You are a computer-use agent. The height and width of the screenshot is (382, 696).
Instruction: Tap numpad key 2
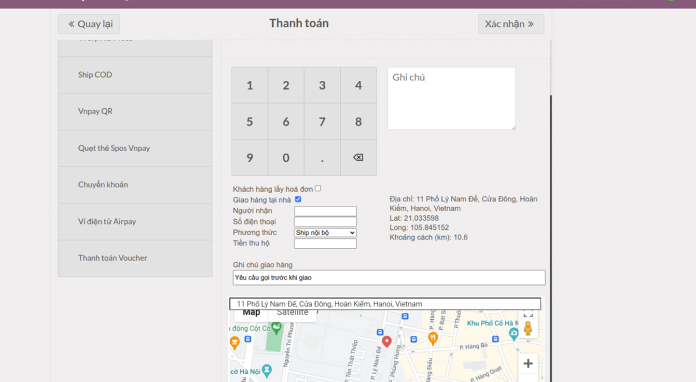point(286,85)
